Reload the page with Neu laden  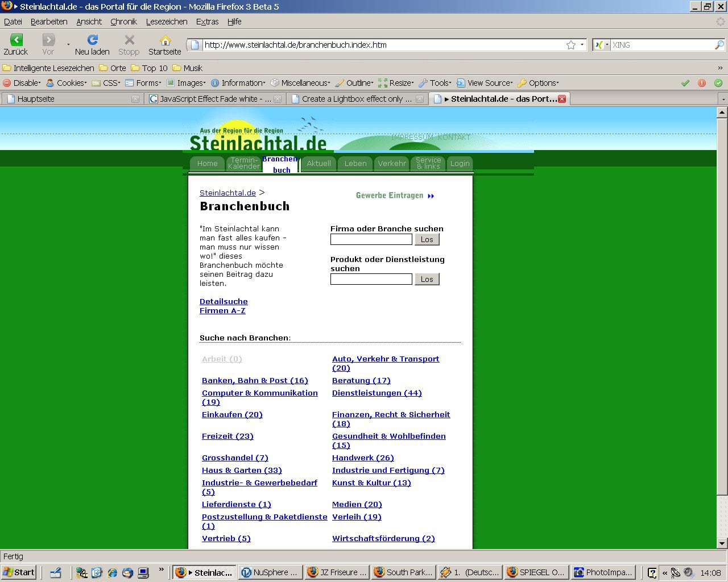(92, 40)
